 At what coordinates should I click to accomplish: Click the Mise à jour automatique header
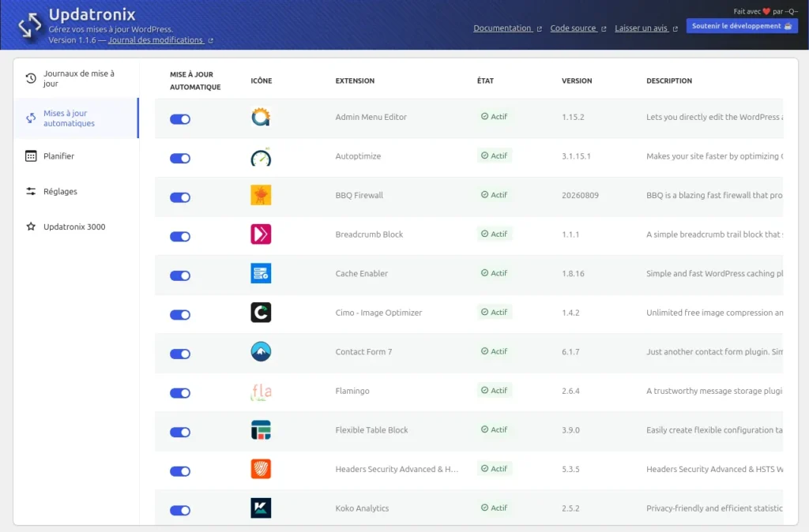(195, 81)
